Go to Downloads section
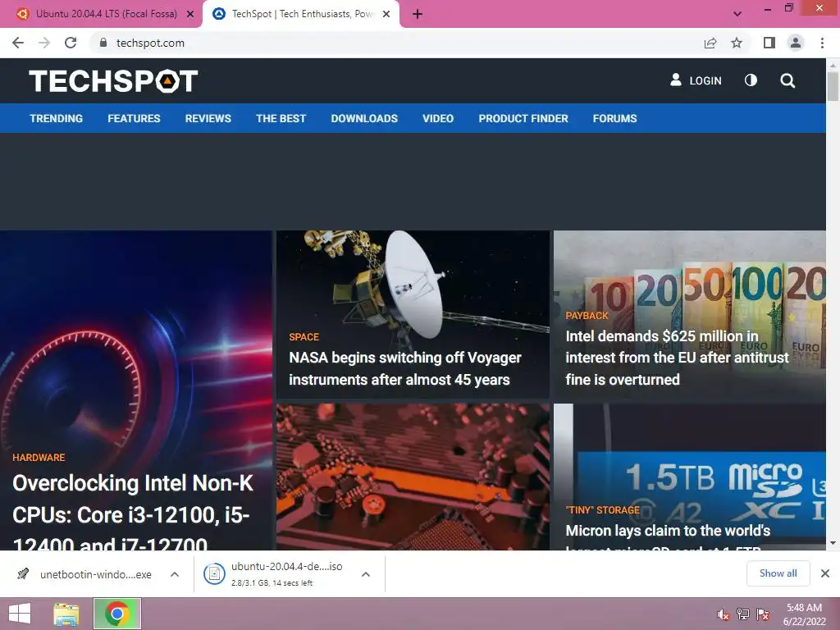 pos(364,118)
